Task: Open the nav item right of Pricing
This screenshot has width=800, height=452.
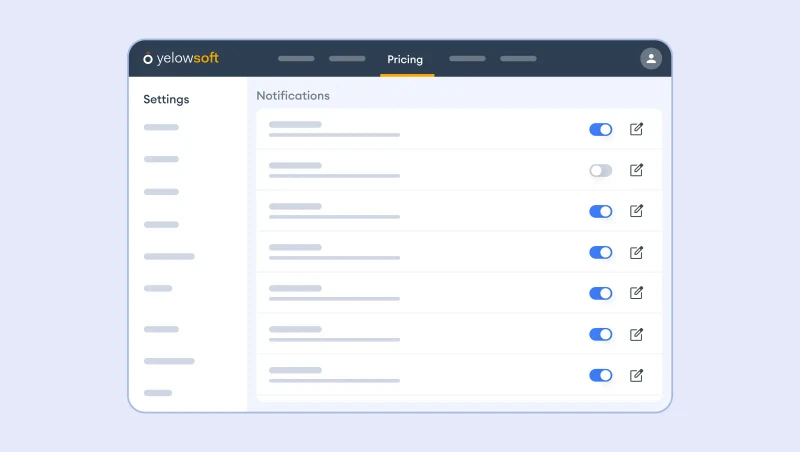Action: pos(467,59)
